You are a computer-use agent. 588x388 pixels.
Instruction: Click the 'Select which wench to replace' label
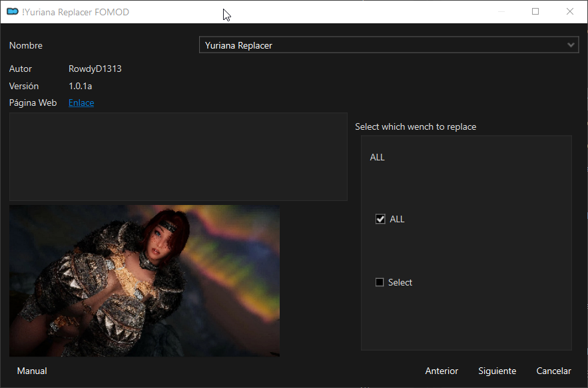(x=416, y=126)
